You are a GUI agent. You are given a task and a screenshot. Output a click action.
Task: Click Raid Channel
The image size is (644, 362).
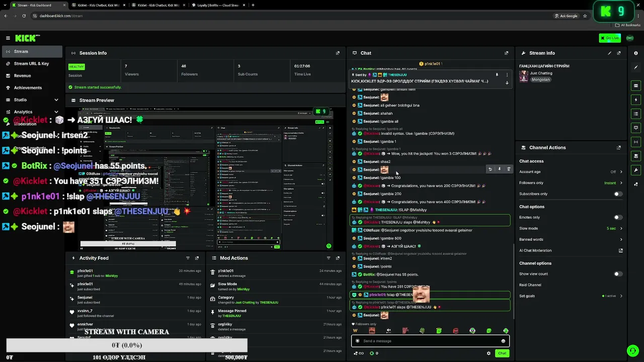coord(530,285)
